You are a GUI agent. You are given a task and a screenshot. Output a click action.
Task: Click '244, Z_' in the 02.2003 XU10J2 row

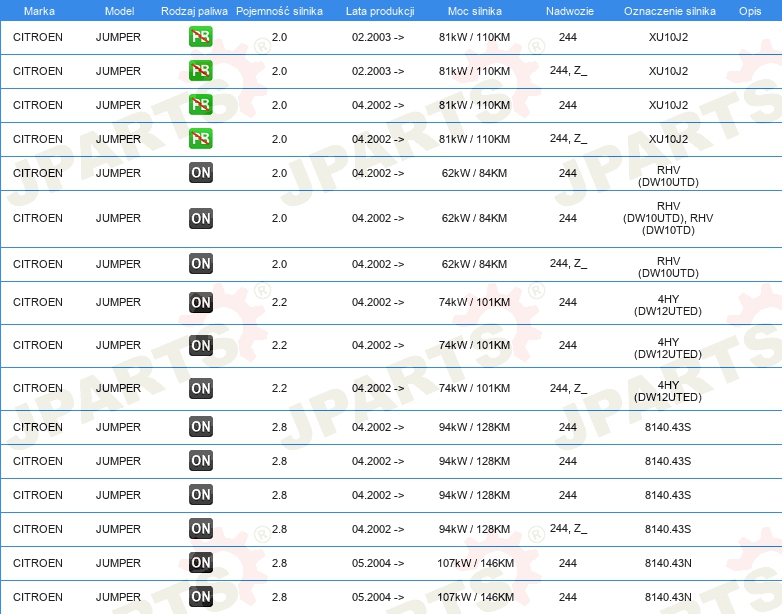(568, 70)
